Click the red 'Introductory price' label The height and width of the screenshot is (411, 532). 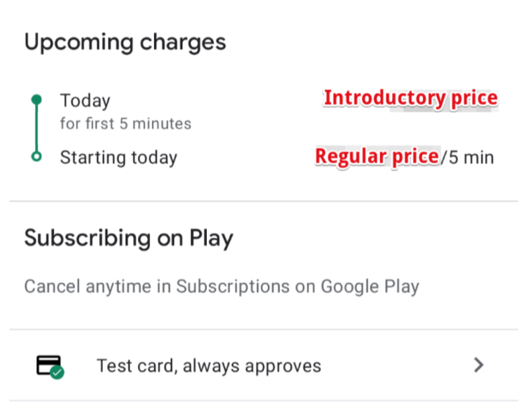(x=411, y=99)
